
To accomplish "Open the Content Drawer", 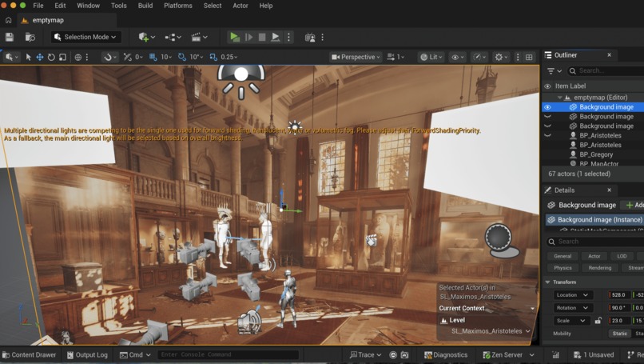I will 29,355.
